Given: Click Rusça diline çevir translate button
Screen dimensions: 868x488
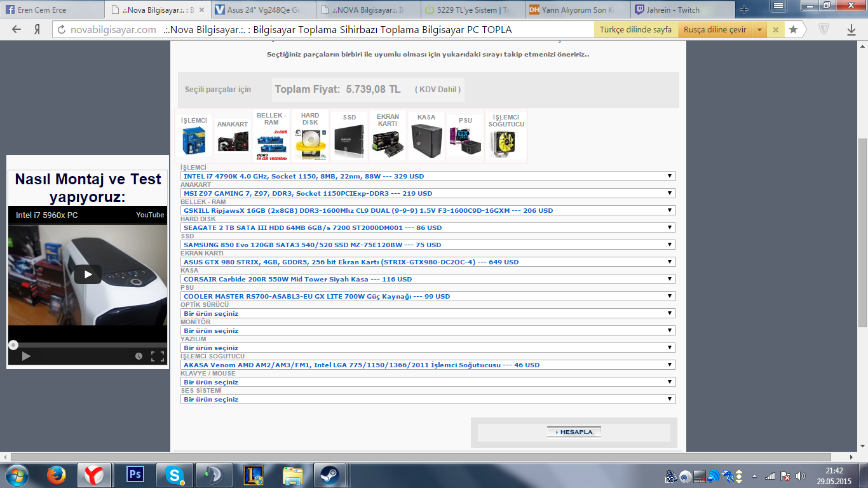Looking at the screenshot, I should point(714,30).
